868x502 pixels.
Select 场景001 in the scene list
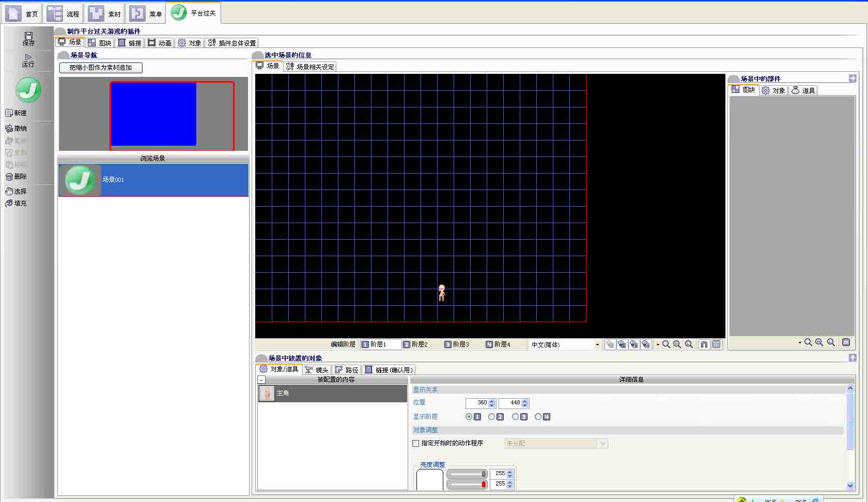(153, 180)
